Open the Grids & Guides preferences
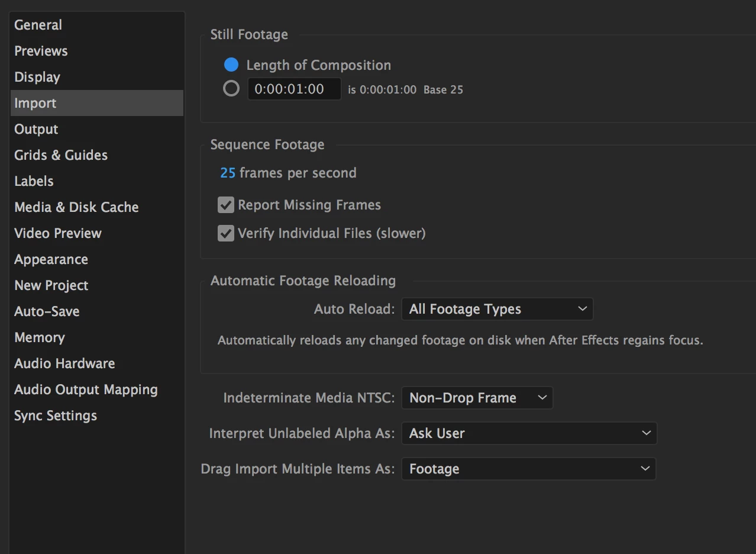This screenshot has height=554, width=756. 61,155
